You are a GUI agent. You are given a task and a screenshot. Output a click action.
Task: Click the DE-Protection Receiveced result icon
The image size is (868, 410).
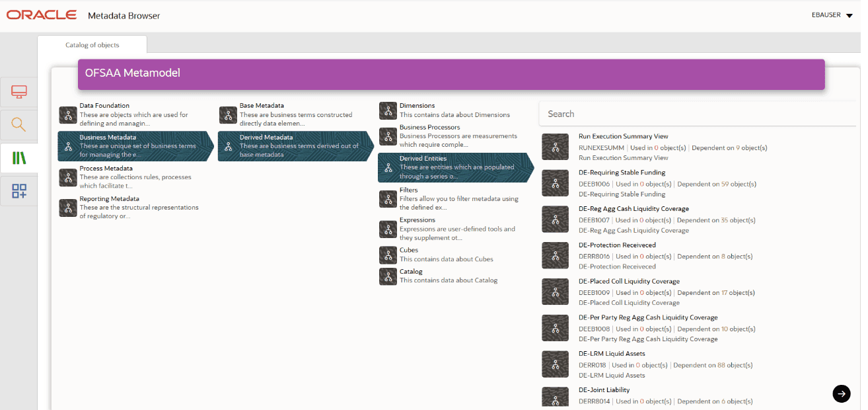556,255
